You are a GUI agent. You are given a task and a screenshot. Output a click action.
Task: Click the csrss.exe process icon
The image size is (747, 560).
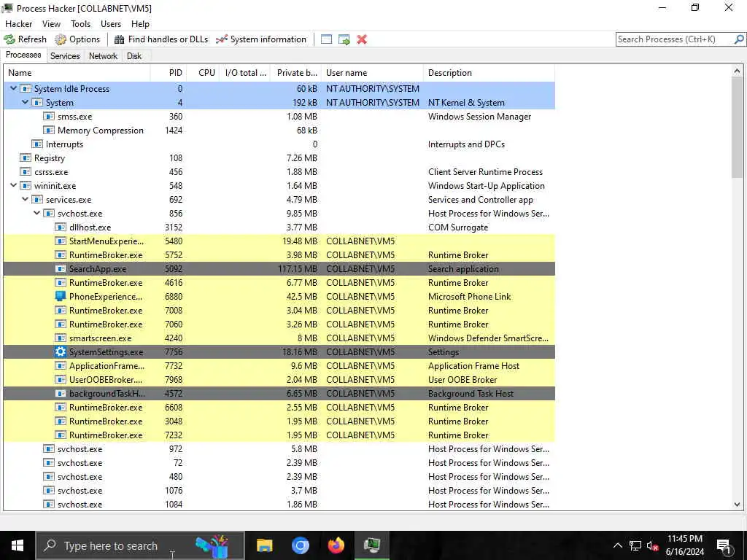[26, 171]
